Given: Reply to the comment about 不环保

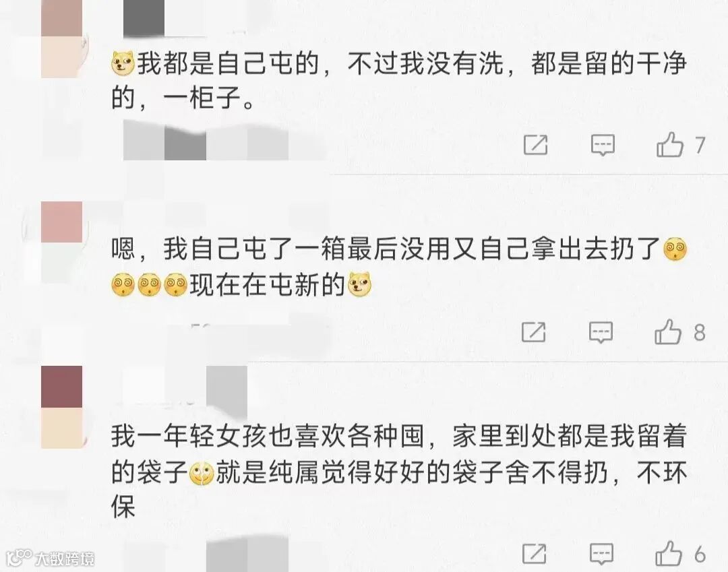Looking at the screenshot, I should point(601,554).
